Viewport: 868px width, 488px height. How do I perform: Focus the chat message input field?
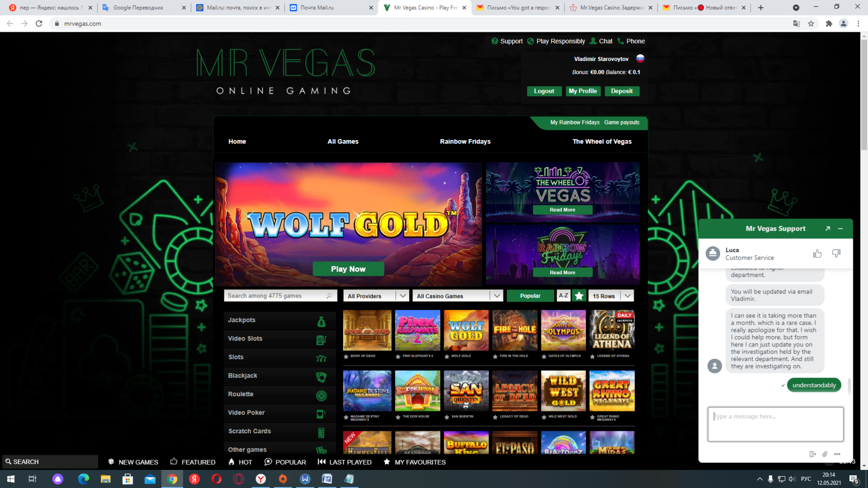pos(775,424)
